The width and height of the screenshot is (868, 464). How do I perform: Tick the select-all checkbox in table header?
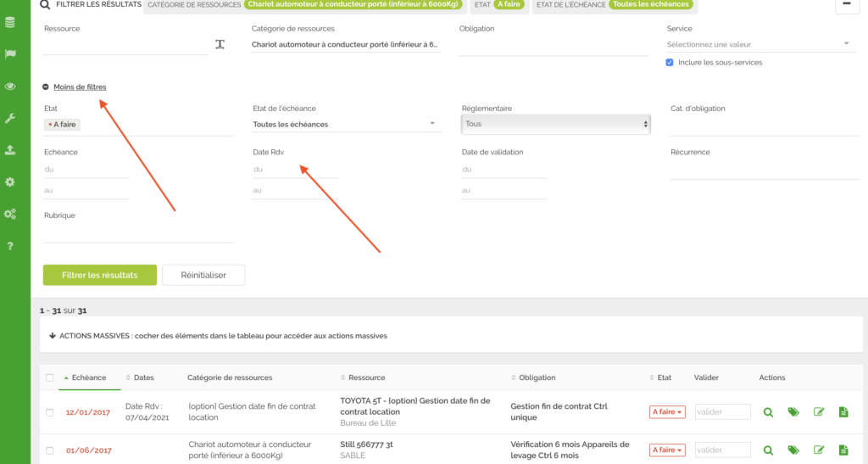tap(50, 378)
